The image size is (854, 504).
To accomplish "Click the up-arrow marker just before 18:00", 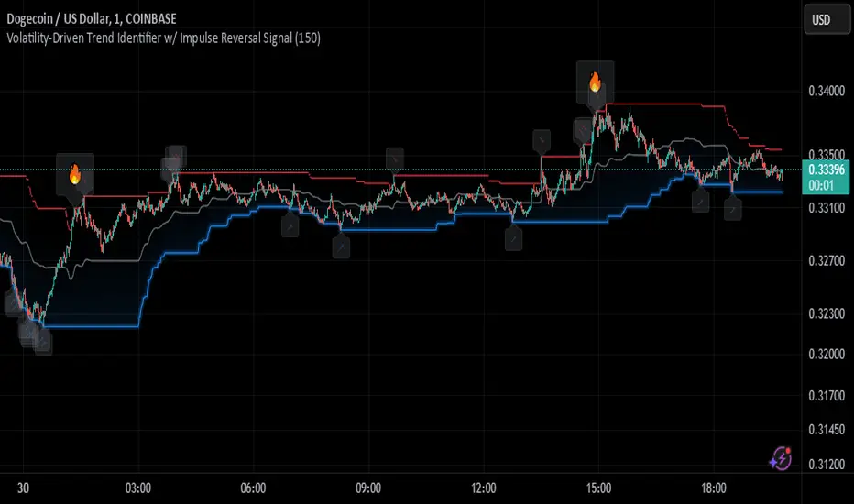I will (x=700, y=202).
